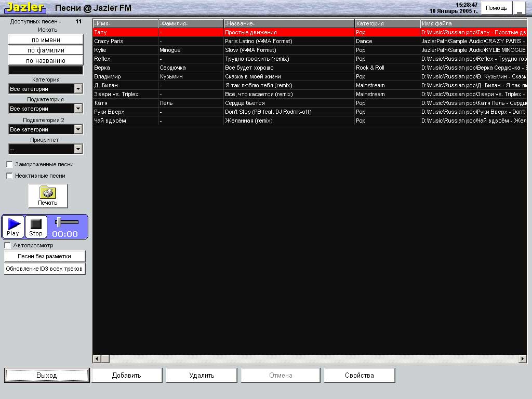532x399 pixels.
Task: Select the Д. Билан row
Action: pyautogui.click(x=310, y=85)
